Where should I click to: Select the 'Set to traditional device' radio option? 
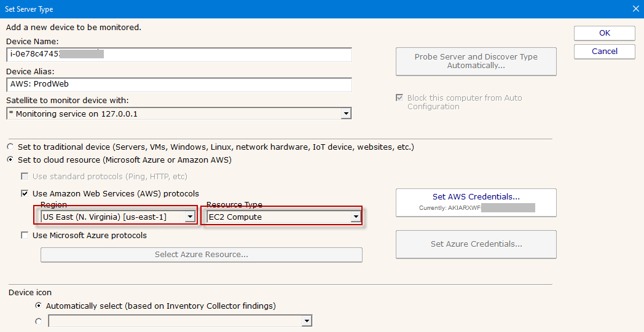click(x=10, y=147)
